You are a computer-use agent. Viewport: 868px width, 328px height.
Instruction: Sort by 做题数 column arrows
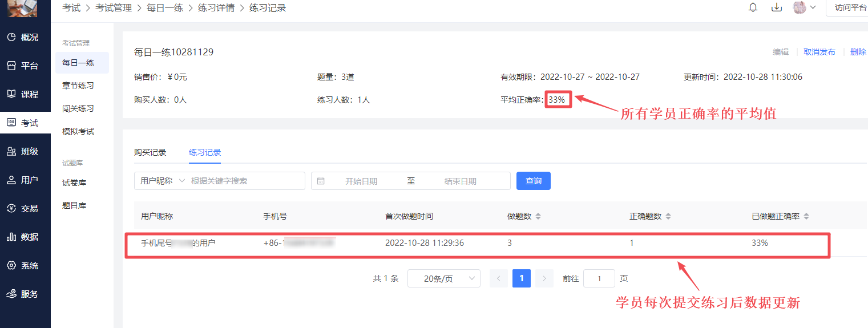pos(538,217)
